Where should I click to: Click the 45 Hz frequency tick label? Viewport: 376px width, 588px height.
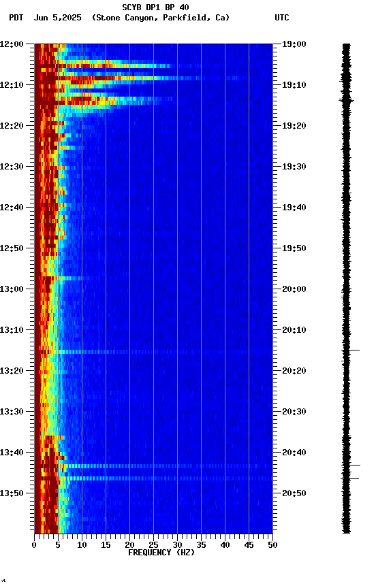[x=249, y=545]
